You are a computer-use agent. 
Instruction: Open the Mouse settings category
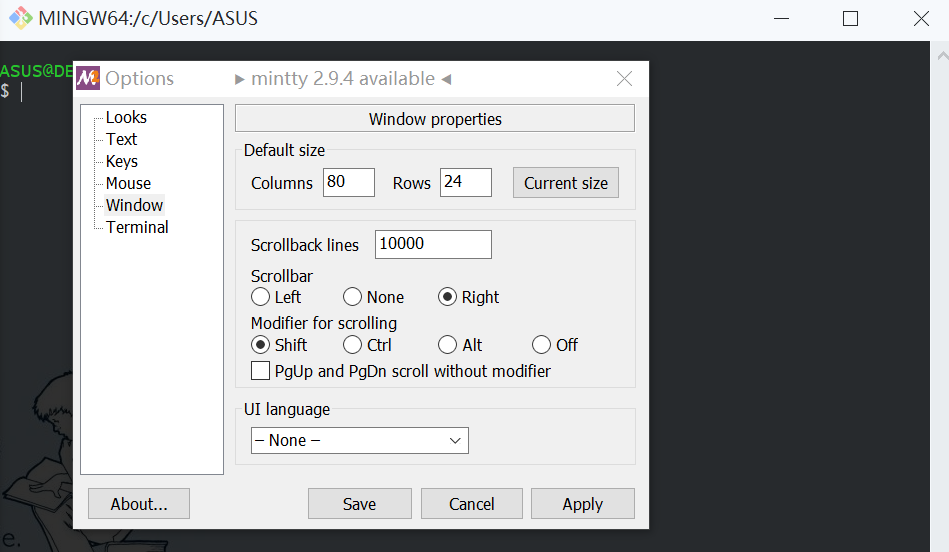click(128, 183)
